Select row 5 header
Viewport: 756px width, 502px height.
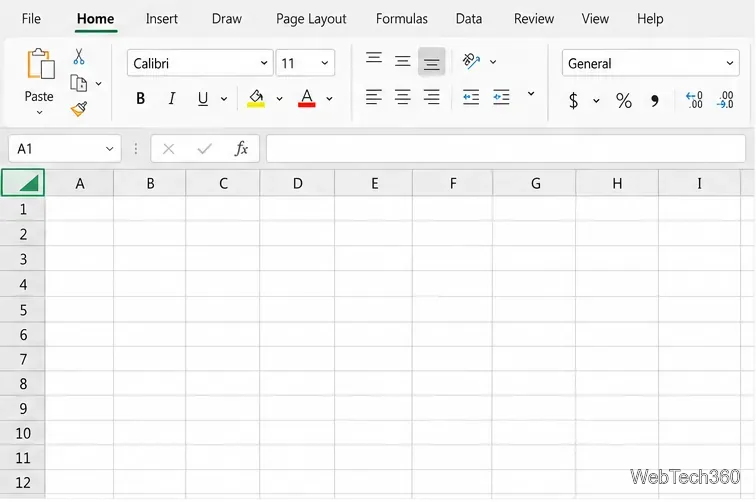pos(23,310)
